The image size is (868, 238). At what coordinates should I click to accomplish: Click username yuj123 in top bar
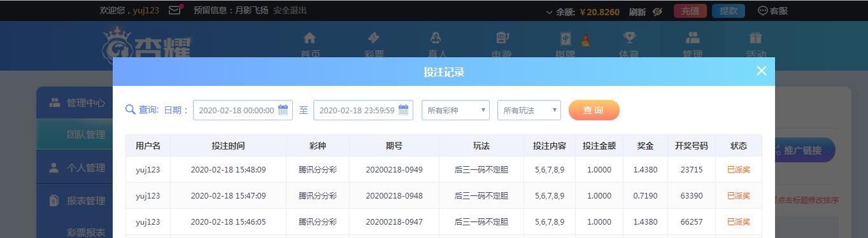point(146,10)
